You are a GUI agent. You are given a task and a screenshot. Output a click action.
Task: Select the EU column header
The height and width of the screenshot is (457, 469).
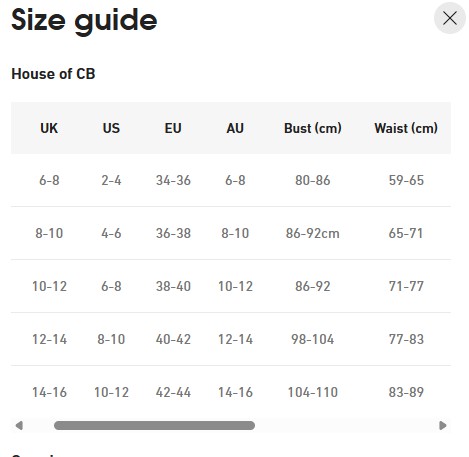173,128
